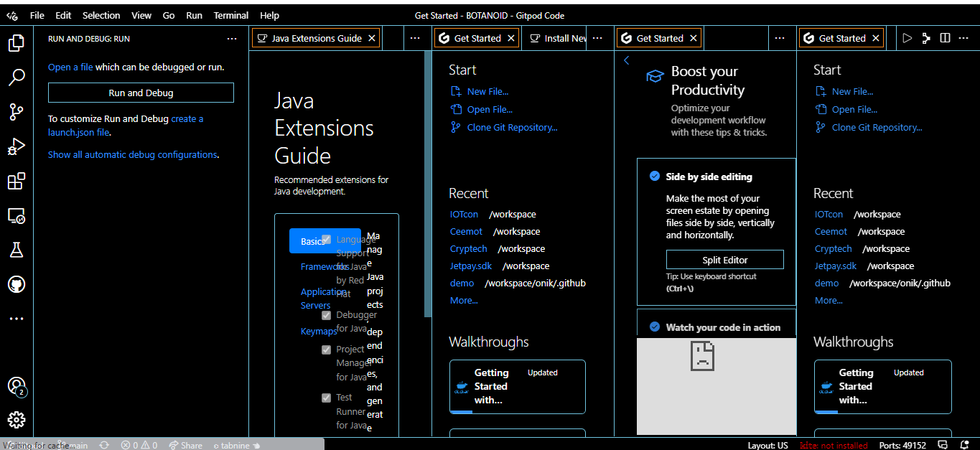Open the sync changes icon in status bar

[104, 445]
